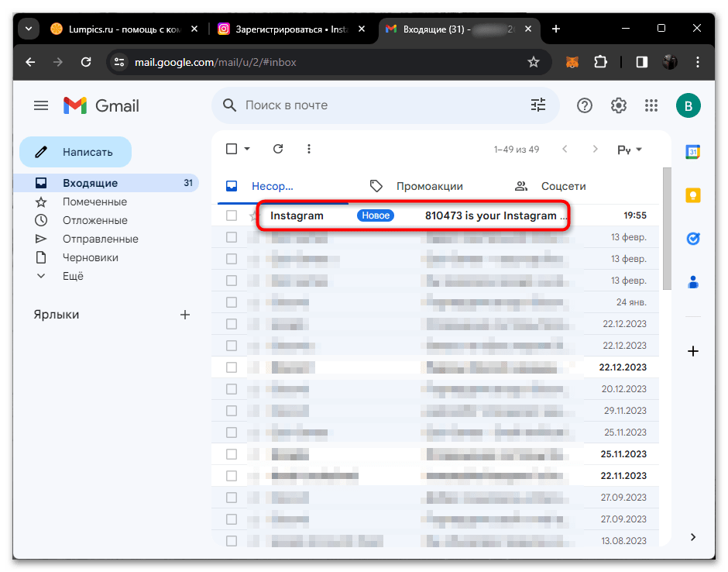Image resolution: width=728 pixels, height=572 pixels.
Task: Switch to the Промоакции tab
Action: 429,186
